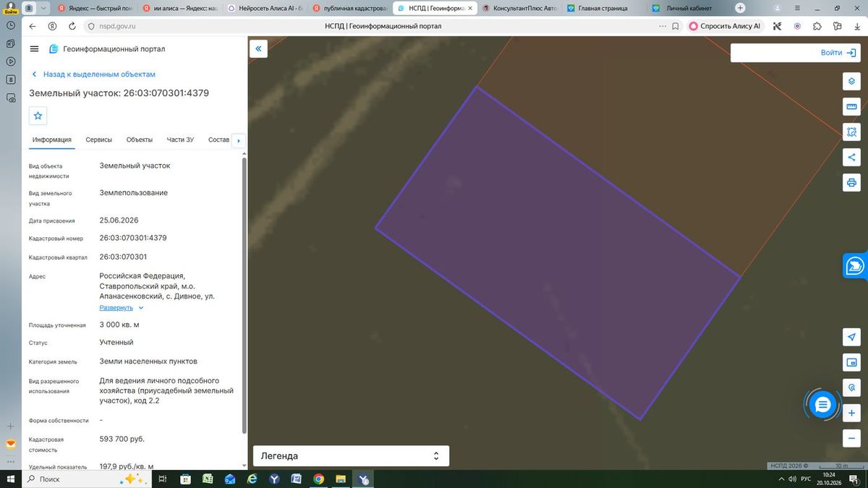
Task: Switch to the Объекты tab
Action: (x=139, y=140)
